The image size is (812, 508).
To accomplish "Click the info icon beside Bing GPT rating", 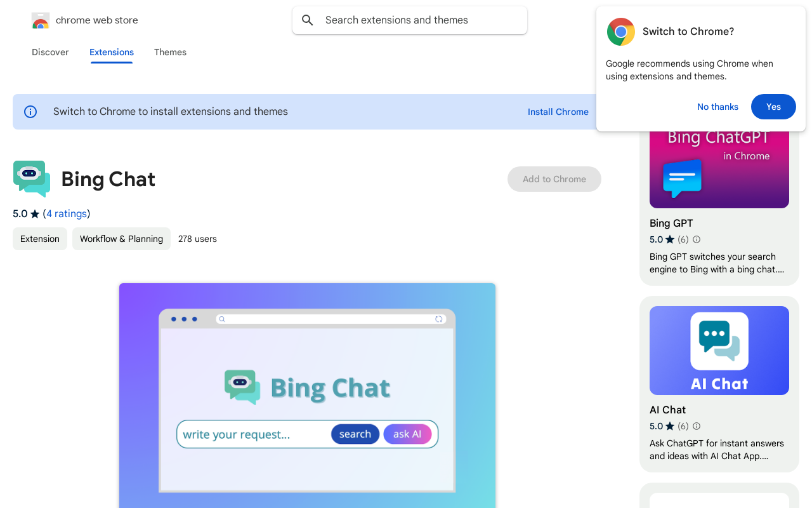I will [x=697, y=239].
